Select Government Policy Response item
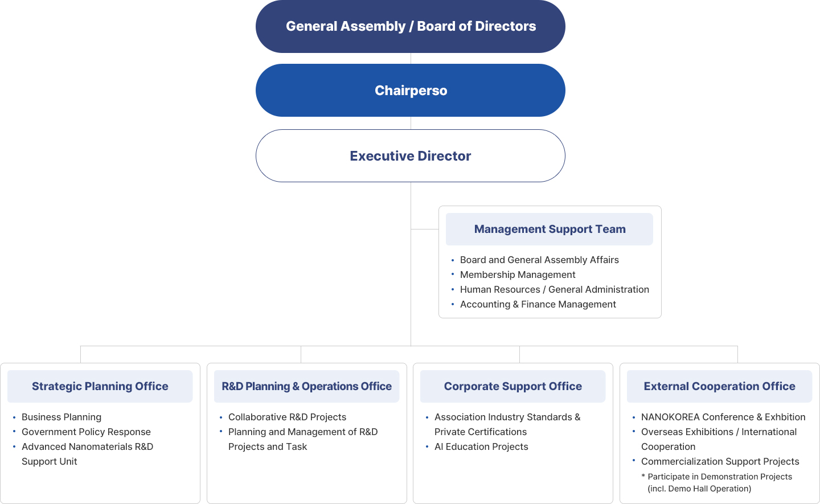The image size is (820, 504). click(x=86, y=432)
